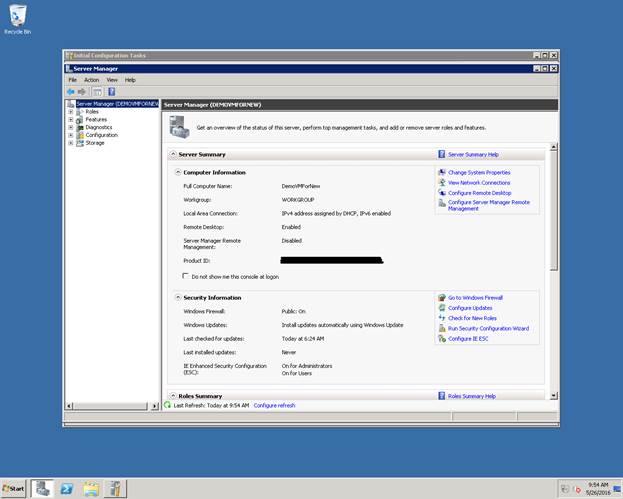Expand the Configuration tree node
623x499 pixels.
click(71, 135)
